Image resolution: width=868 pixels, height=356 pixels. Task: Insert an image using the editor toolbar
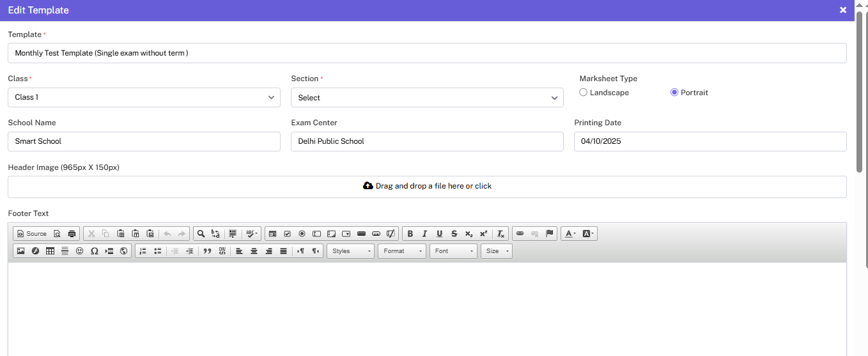20,251
